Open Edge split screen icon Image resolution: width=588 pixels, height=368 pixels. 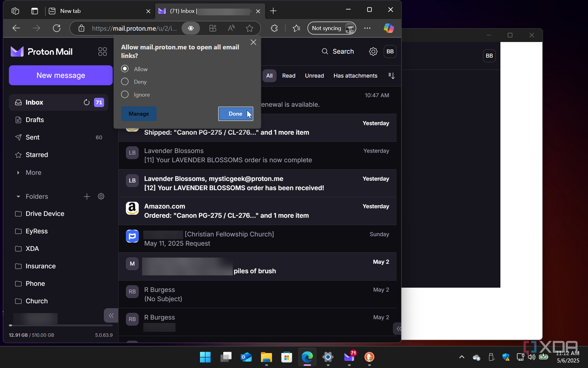coord(213,28)
